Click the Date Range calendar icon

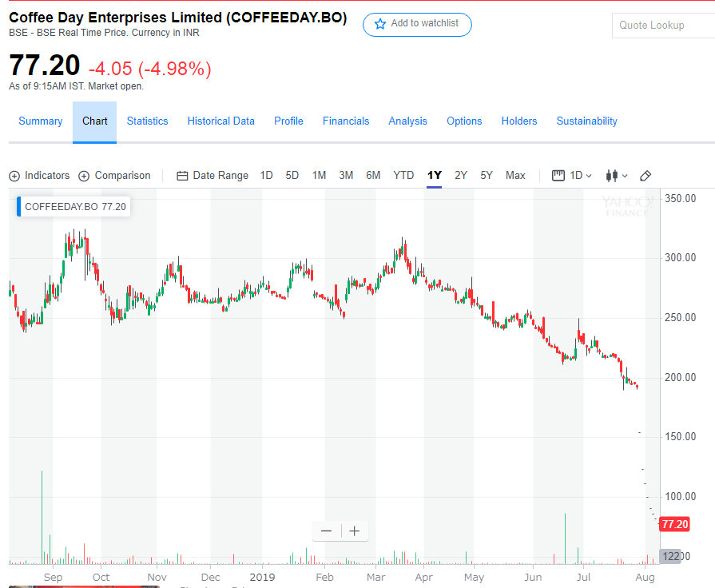182,176
